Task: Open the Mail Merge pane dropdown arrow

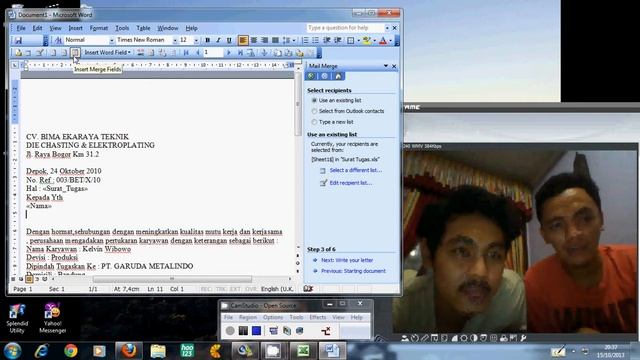Action: 386,66
